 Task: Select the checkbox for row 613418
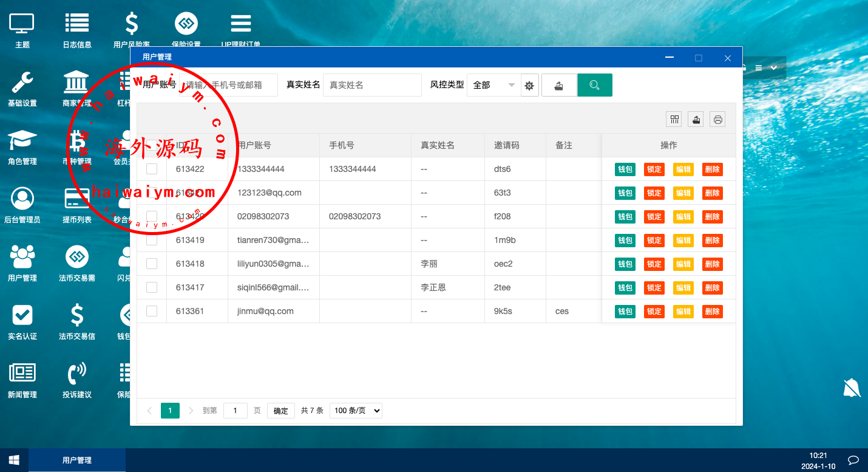[x=152, y=264]
